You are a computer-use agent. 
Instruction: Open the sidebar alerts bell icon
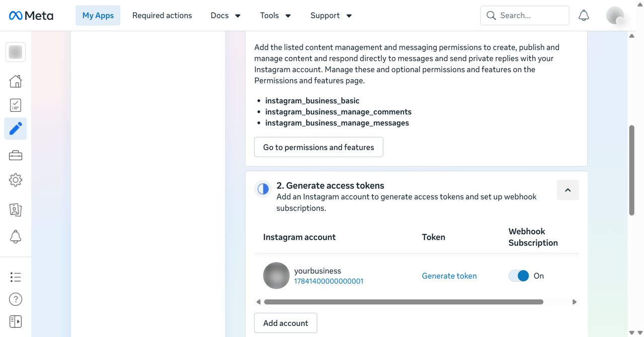coord(16,236)
